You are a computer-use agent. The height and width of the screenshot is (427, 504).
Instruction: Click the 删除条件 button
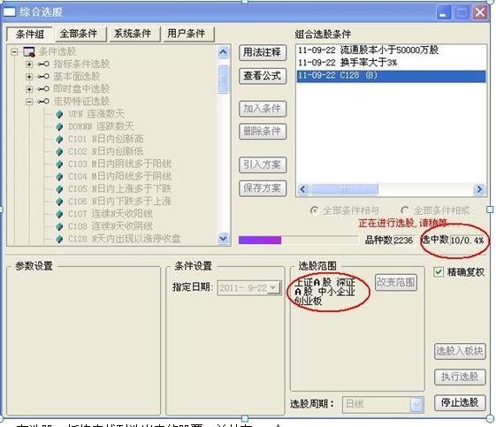point(263,131)
